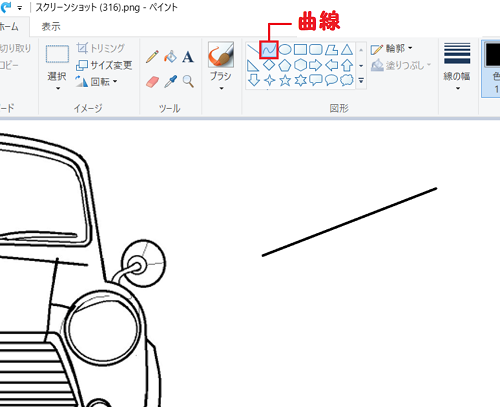
Task: Choose the Cloud callout shape
Action: [x=347, y=80]
